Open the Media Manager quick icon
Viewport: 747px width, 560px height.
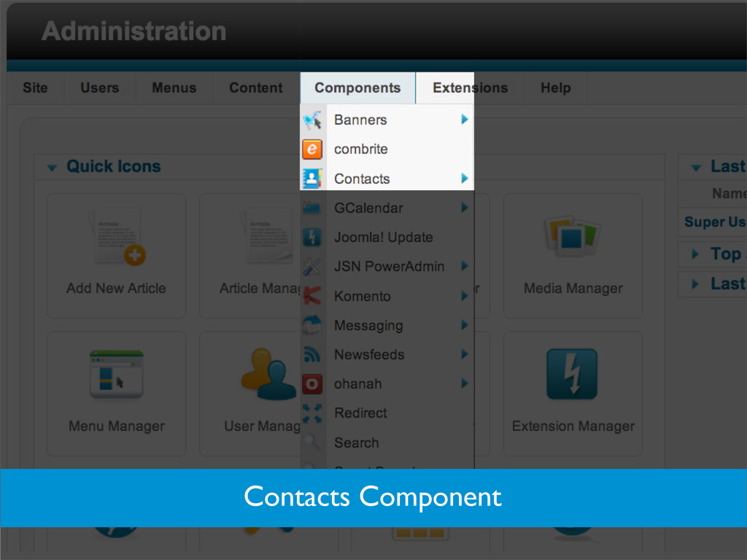(x=573, y=256)
